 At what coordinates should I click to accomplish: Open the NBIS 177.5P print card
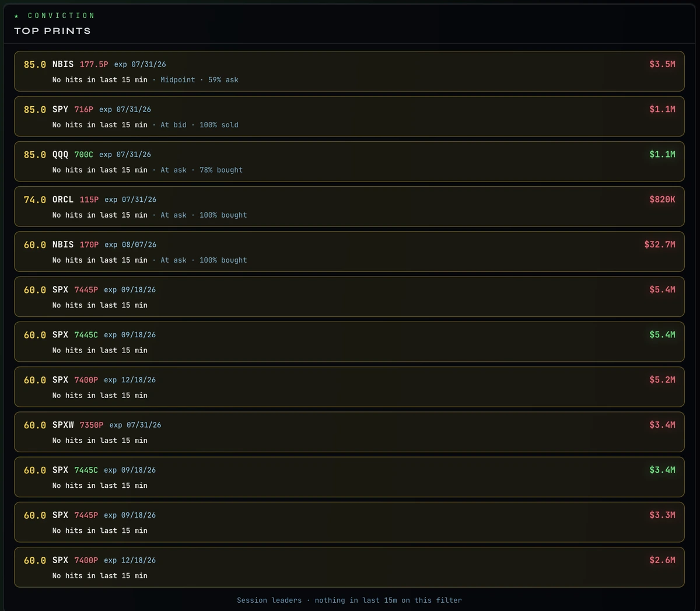(349, 71)
